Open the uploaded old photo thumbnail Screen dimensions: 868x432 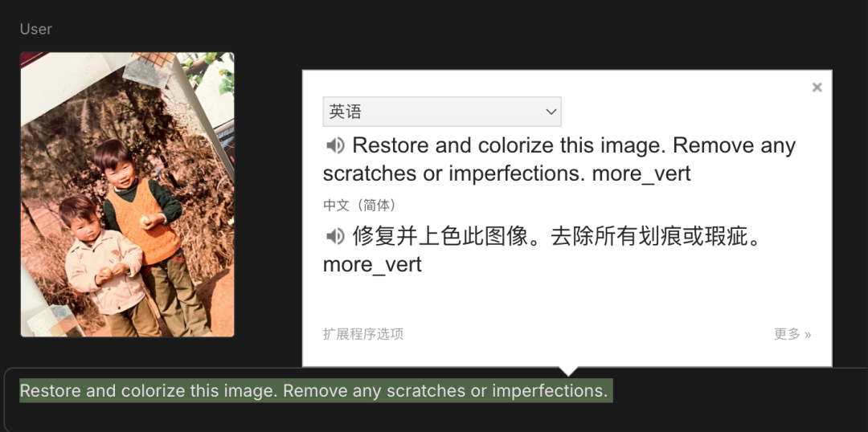click(x=127, y=194)
